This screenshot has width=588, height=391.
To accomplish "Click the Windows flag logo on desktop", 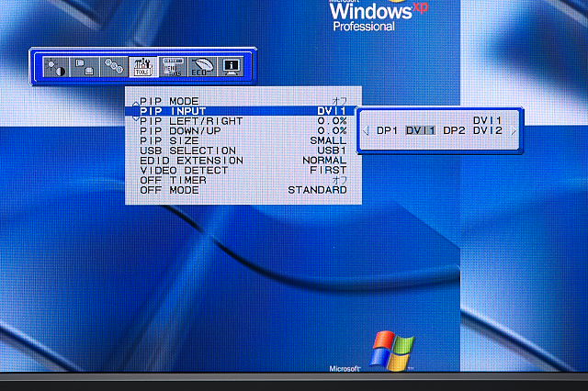I will [392, 350].
